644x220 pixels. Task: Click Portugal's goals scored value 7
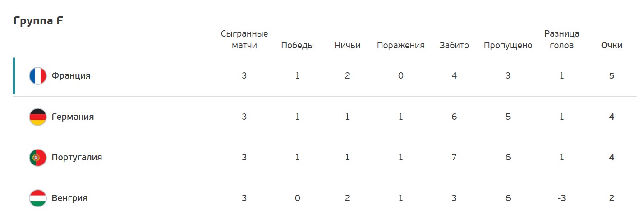click(x=454, y=158)
